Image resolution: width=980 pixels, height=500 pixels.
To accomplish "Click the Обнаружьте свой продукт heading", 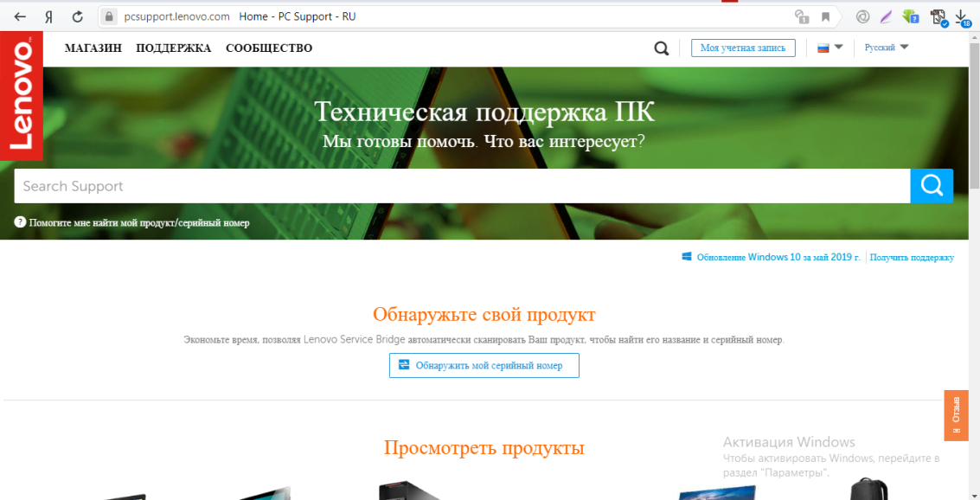I will point(484,314).
